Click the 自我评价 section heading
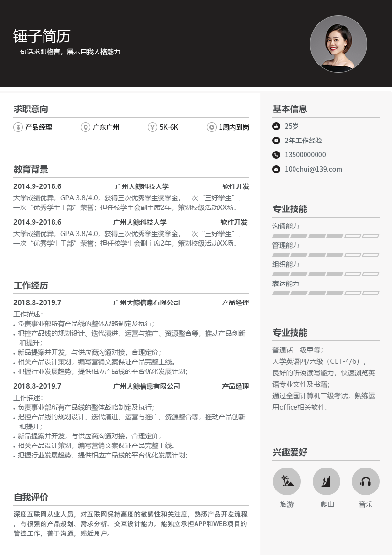 (31, 497)
